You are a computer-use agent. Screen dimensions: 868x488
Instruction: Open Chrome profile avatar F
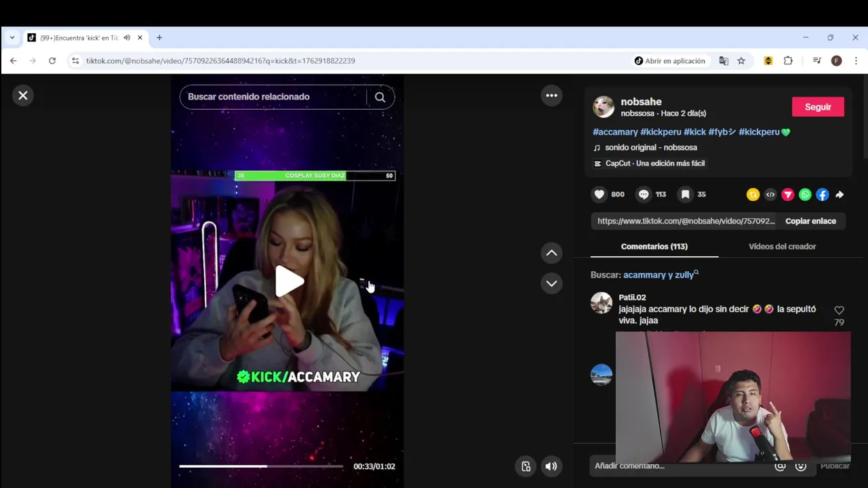(x=836, y=61)
